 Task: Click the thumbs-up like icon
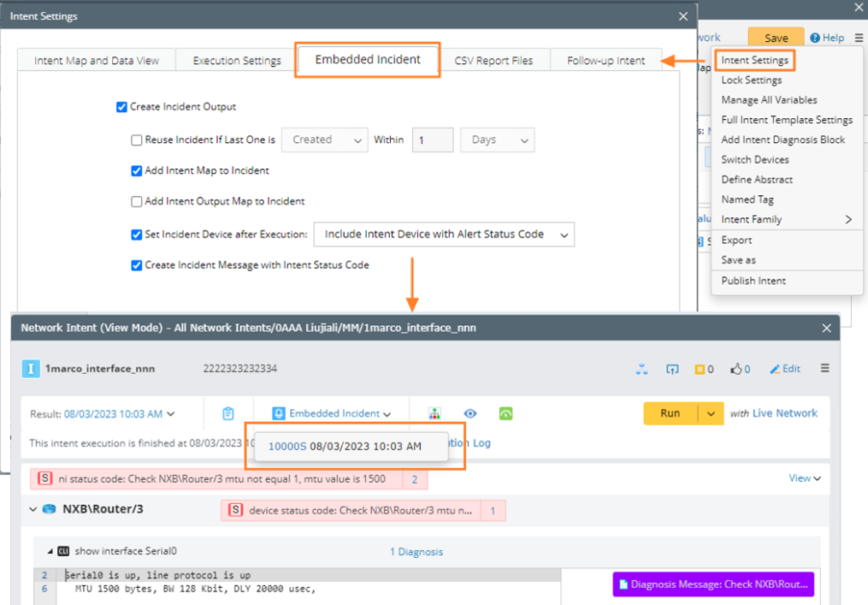735,369
